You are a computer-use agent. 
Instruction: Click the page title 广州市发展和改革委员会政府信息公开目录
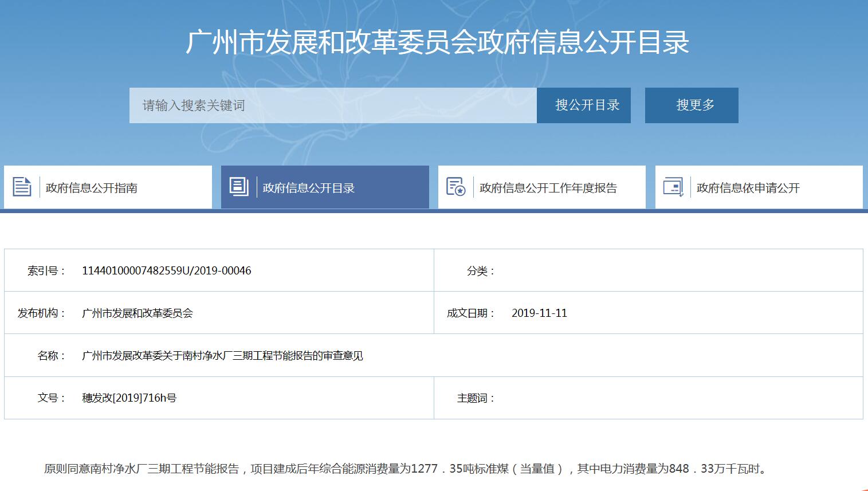[437, 42]
